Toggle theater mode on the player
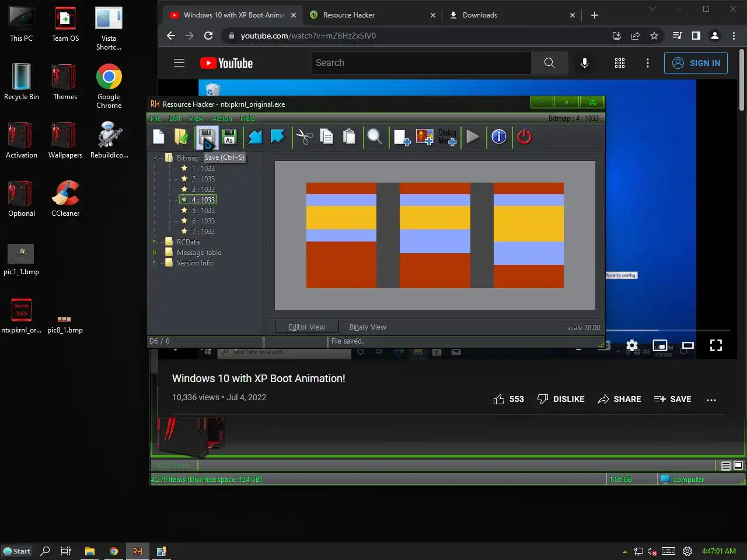The height and width of the screenshot is (560, 747). pyautogui.click(x=688, y=345)
